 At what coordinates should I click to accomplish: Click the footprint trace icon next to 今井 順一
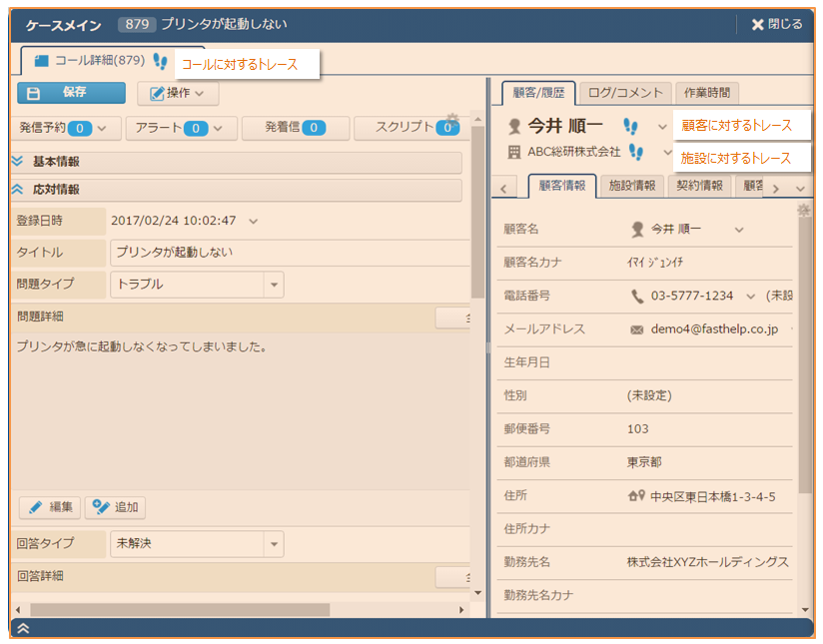[x=630, y=126]
